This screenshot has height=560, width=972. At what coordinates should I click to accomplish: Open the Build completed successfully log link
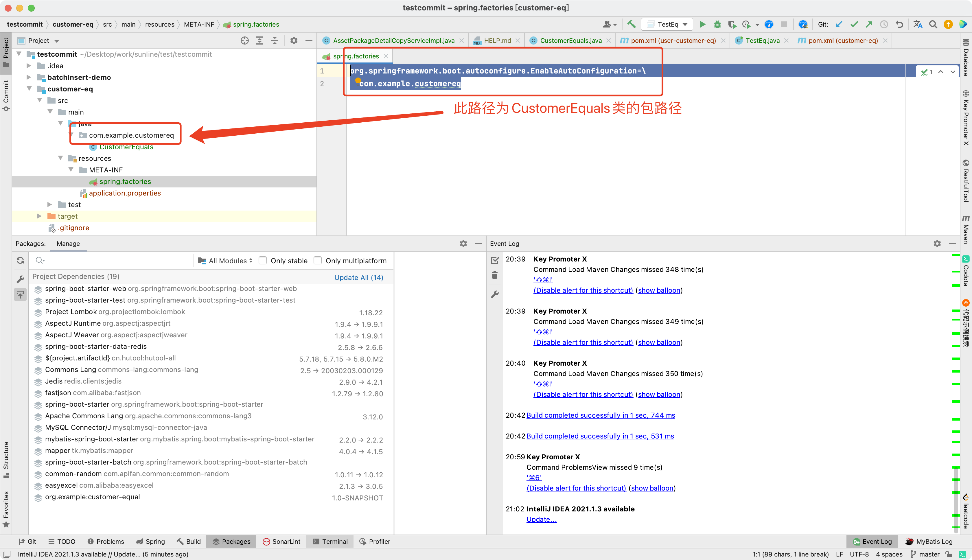[x=601, y=415]
